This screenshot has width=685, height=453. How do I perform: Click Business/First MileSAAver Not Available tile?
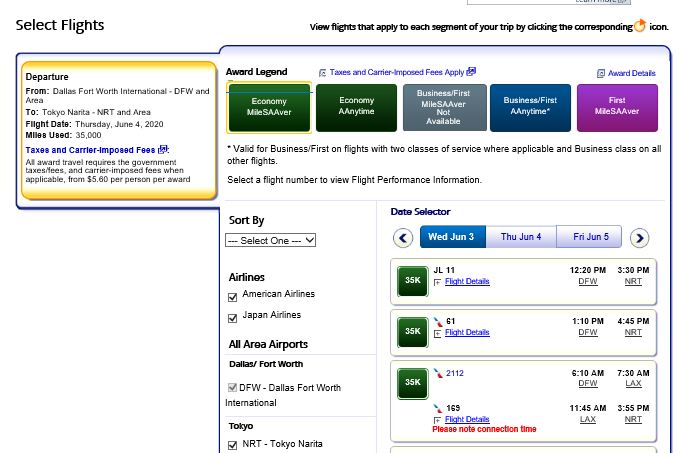pos(444,107)
